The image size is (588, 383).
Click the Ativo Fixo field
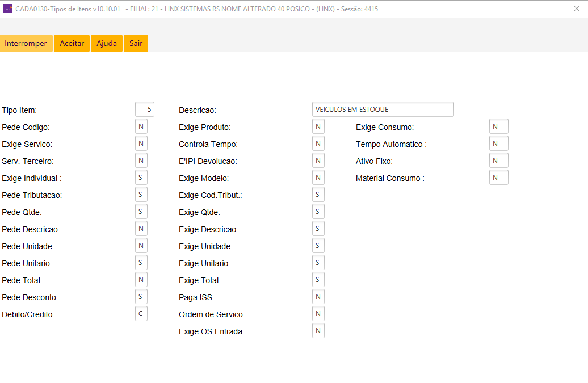tap(498, 161)
